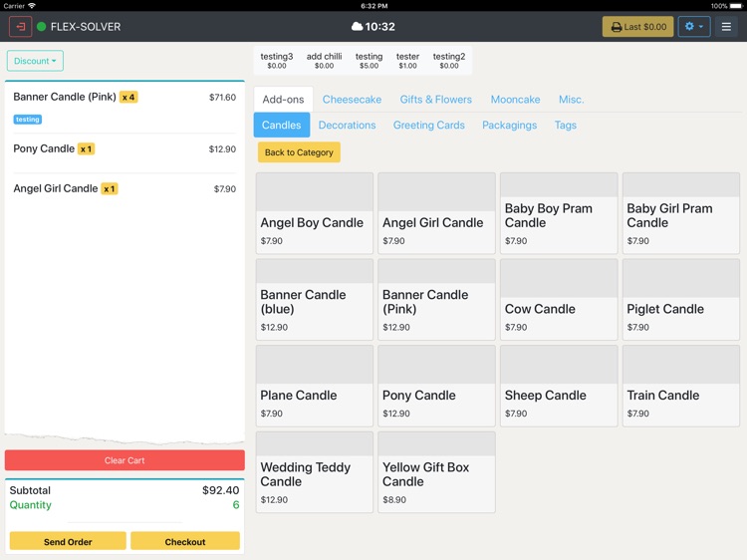Expand the Discount dropdown
The width and height of the screenshot is (747, 560).
click(x=35, y=61)
